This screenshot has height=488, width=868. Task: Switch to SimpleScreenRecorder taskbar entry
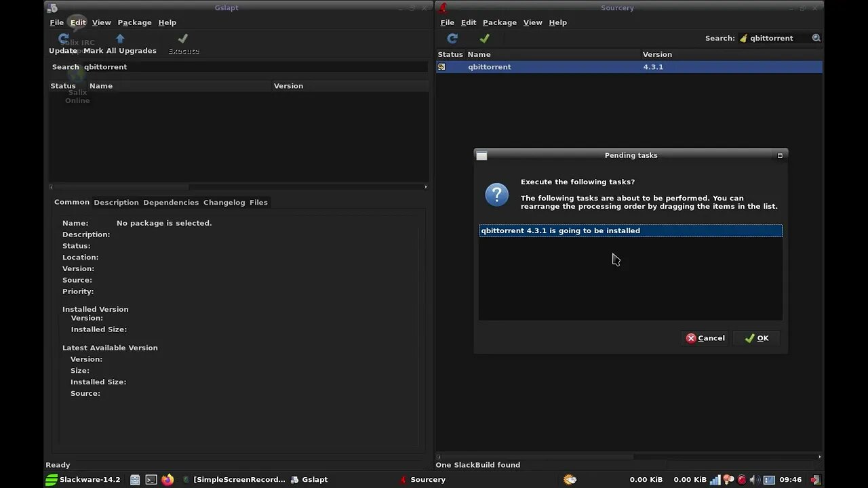(x=234, y=480)
